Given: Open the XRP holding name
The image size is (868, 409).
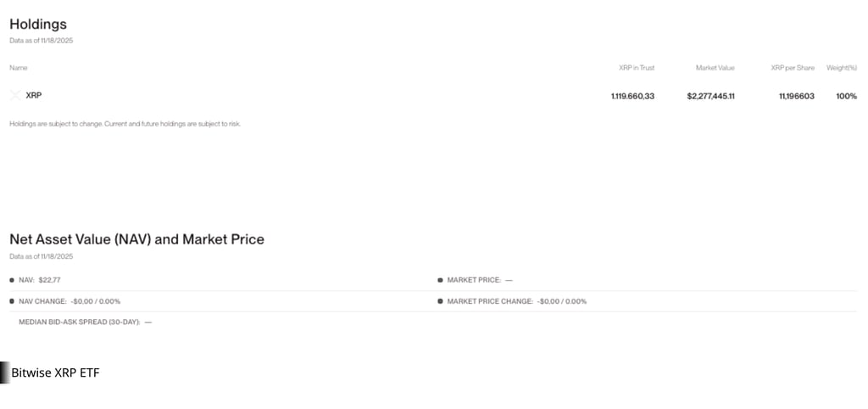Looking at the screenshot, I should pos(34,96).
